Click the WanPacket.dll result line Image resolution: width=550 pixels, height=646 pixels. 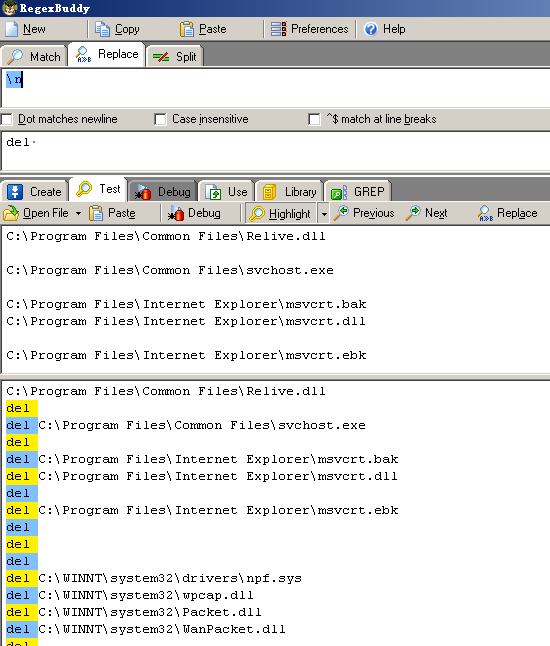click(x=145, y=630)
